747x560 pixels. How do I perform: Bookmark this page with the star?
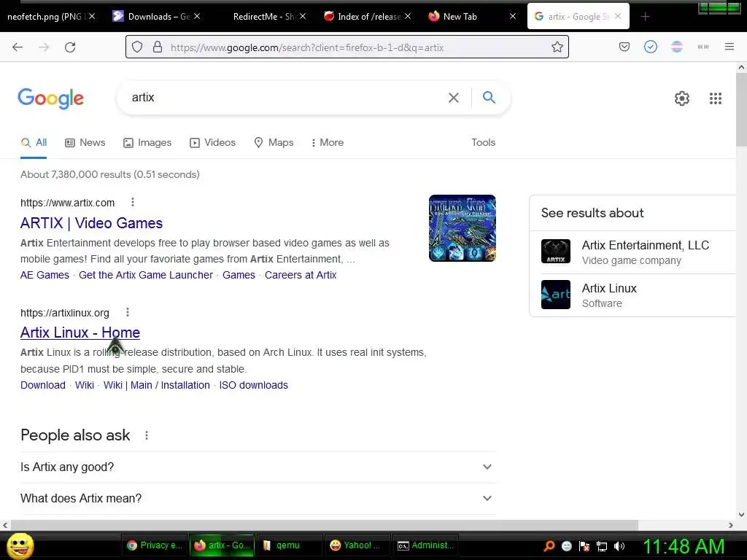coord(557,47)
